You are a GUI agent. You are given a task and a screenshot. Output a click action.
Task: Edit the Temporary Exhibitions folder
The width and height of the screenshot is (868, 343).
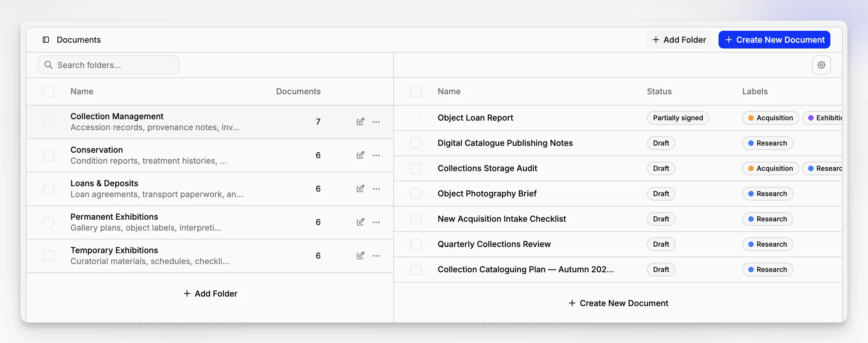(x=360, y=256)
